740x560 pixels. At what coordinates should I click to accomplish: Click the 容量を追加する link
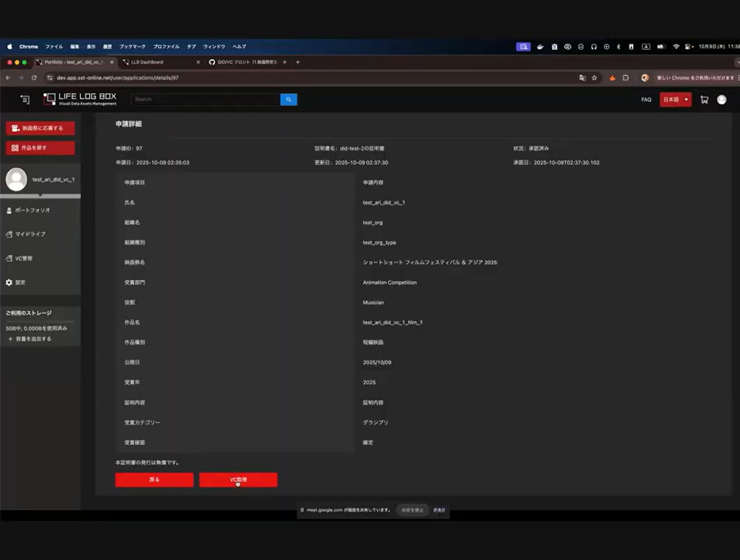tap(30, 338)
